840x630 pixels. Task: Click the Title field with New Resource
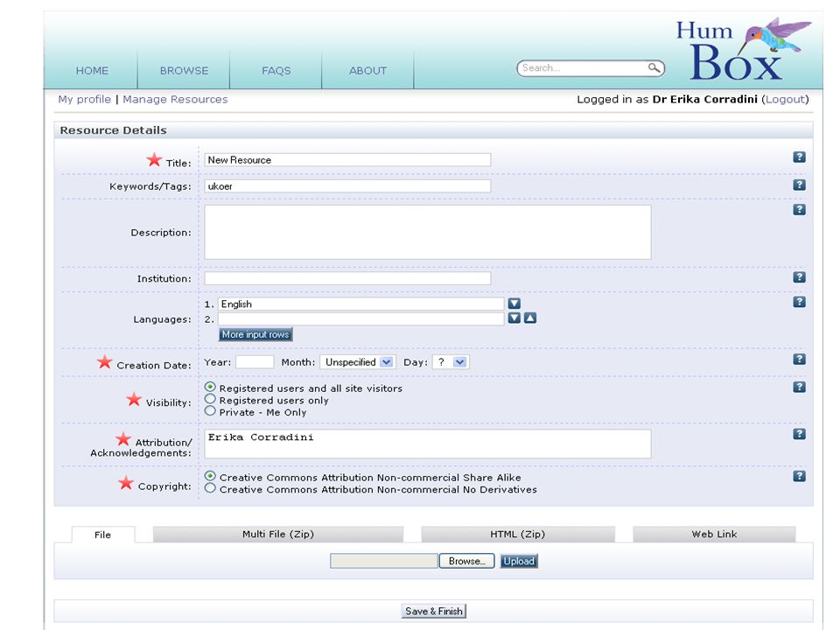coord(347,159)
